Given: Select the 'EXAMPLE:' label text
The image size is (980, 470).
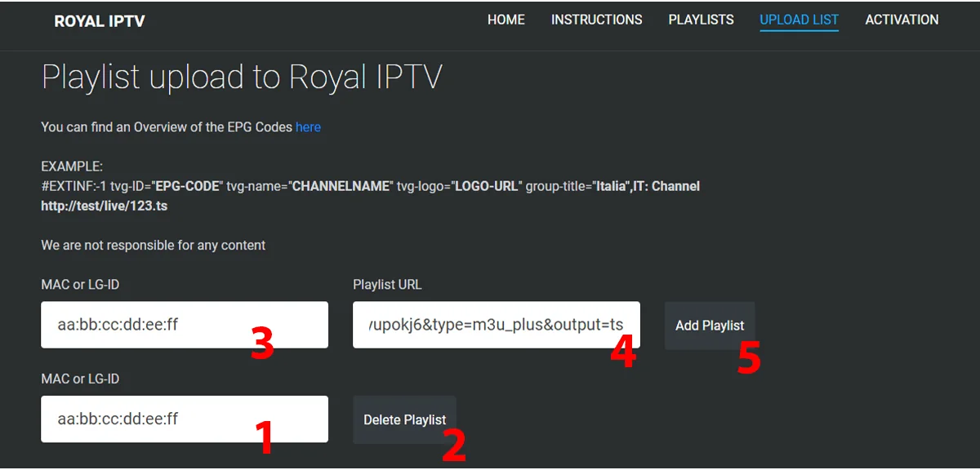Looking at the screenshot, I should pyautogui.click(x=72, y=167).
